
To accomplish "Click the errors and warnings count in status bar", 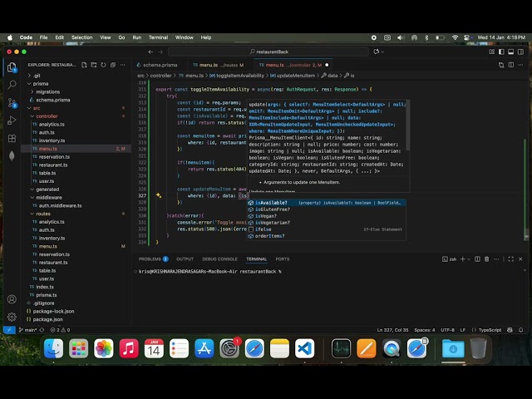I will [60, 330].
